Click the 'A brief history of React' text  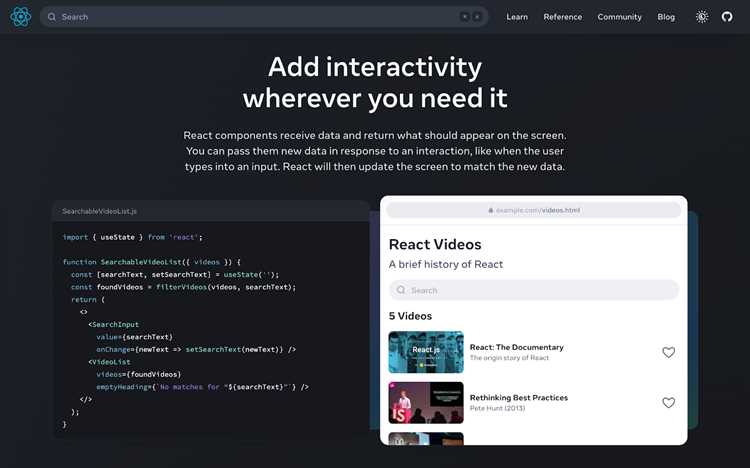click(446, 264)
